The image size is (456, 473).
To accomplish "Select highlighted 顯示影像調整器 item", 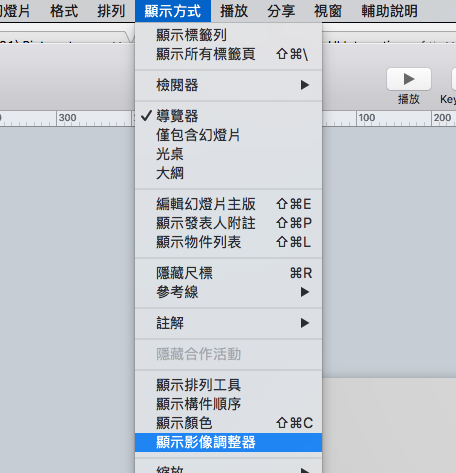I will (228, 442).
